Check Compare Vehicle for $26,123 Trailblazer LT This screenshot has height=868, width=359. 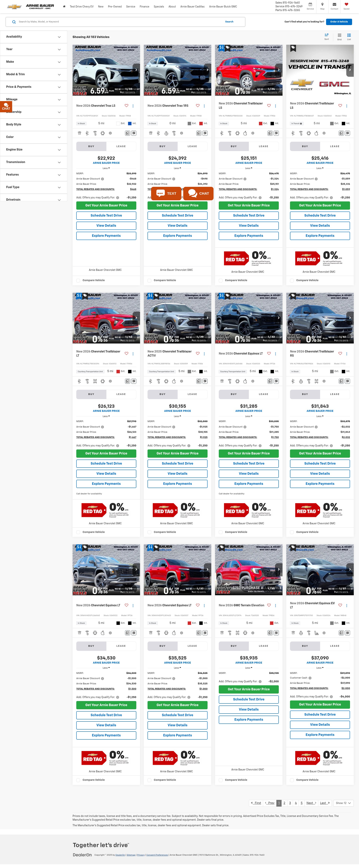click(x=78, y=532)
